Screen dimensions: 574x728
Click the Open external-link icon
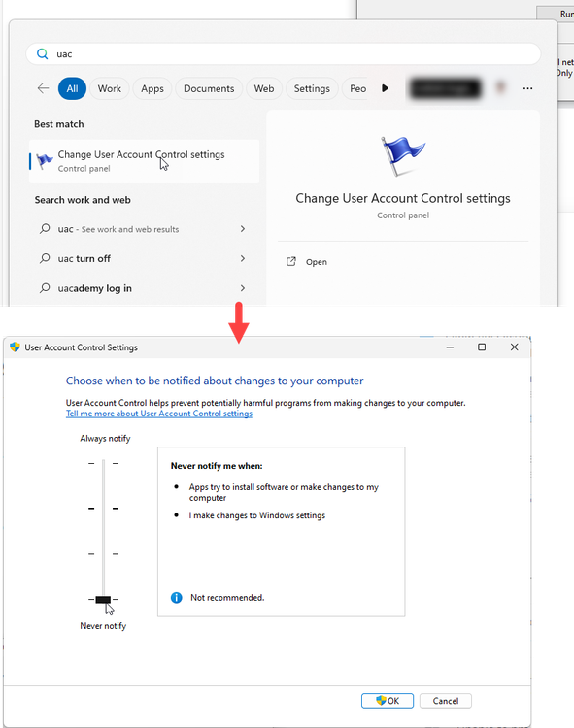[x=291, y=261]
